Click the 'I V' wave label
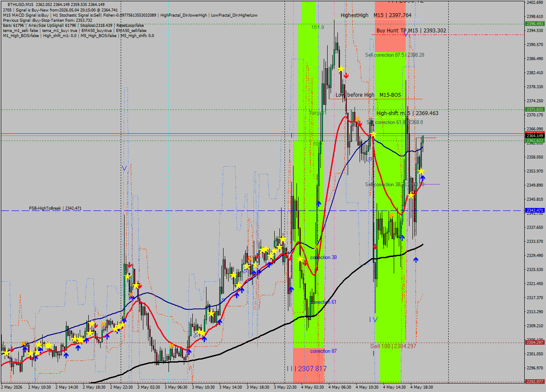Image resolution: width=546 pixels, height=392 pixels. click(373, 319)
